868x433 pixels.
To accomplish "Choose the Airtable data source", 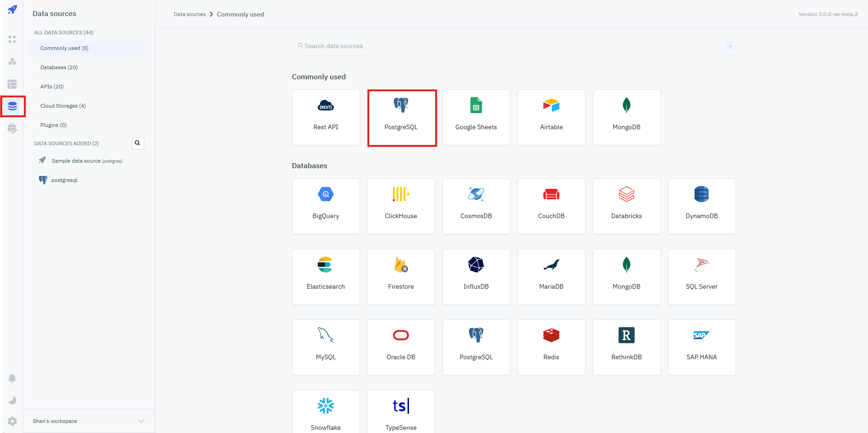I will pyautogui.click(x=552, y=117).
